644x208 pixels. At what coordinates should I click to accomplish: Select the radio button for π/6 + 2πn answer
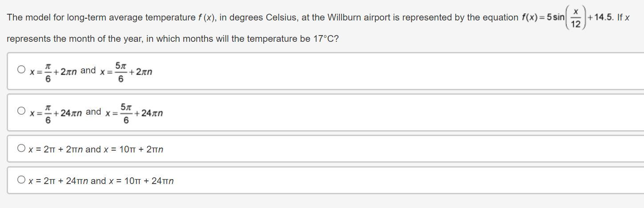coord(21,69)
